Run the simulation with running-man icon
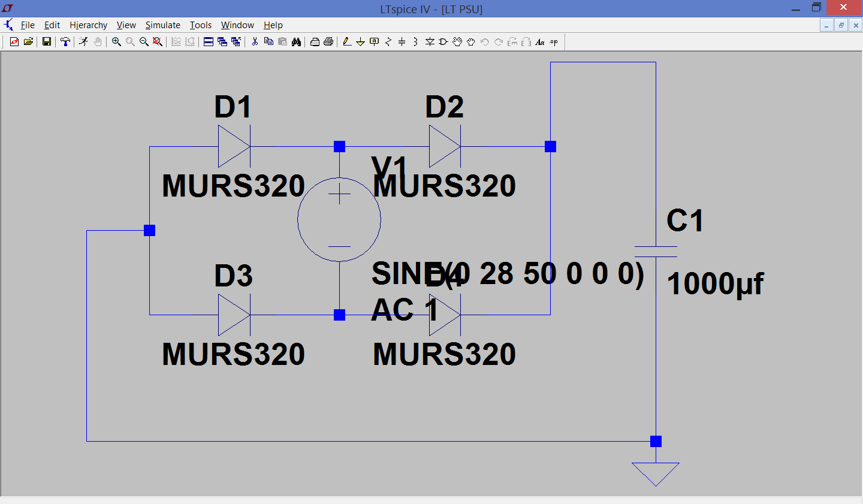The image size is (863, 504). tap(83, 42)
